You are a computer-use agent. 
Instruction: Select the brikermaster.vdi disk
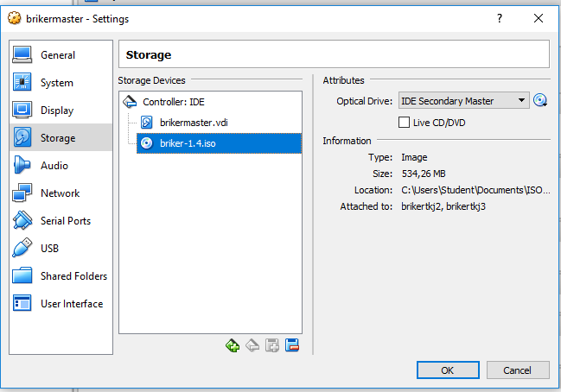[x=194, y=123]
